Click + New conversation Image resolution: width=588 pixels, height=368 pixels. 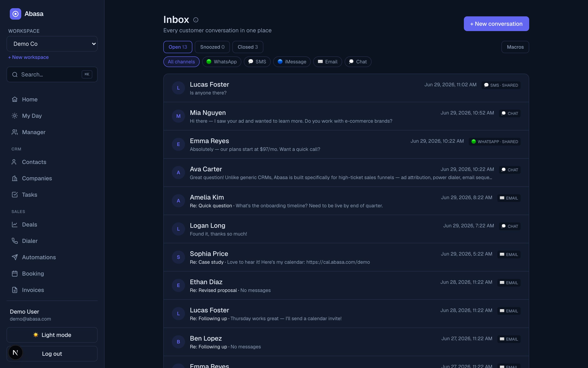click(x=496, y=24)
